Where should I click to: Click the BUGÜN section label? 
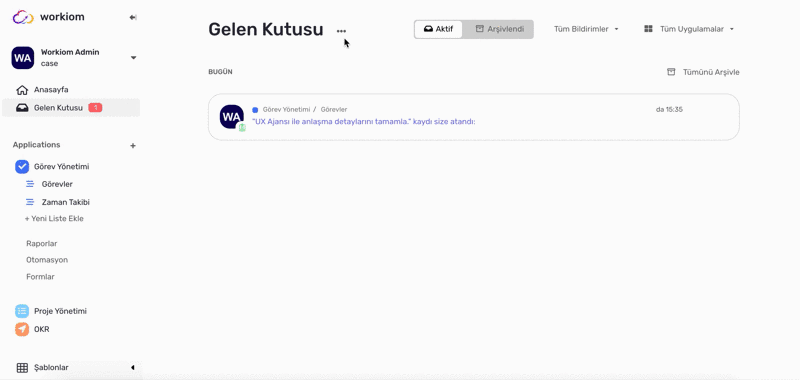pyautogui.click(x=220, y=72)
